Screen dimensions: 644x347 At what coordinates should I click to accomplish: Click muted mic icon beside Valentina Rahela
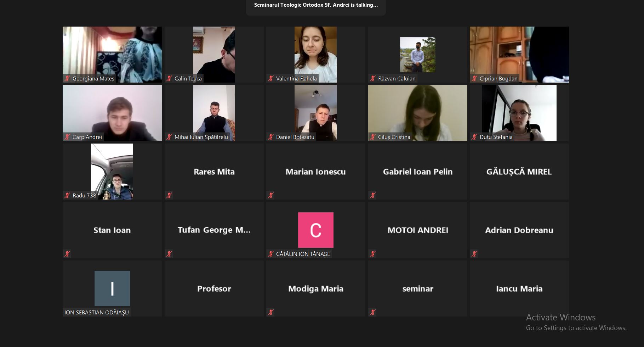point(271,78)
